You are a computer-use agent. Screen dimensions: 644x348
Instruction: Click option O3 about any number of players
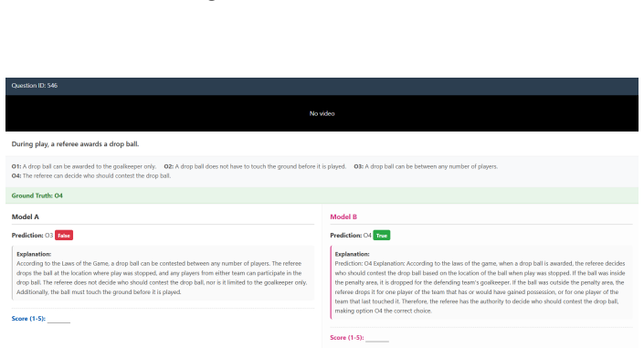tap(426, 166)
